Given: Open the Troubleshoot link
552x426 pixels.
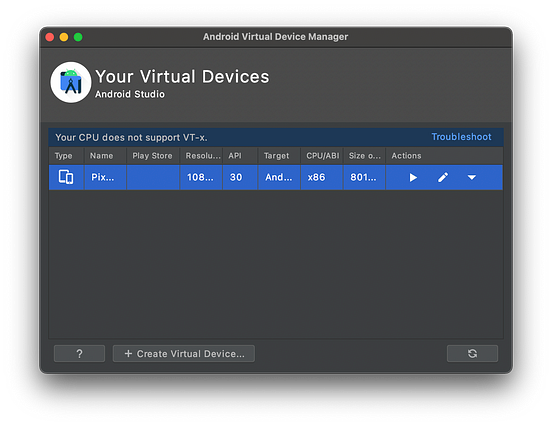Looking at the screenshot, I should click(461, 137).
